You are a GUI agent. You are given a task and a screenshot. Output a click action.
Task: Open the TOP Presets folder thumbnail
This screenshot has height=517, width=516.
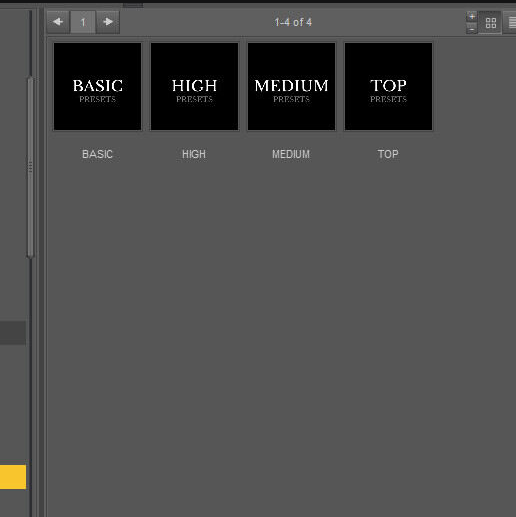click(x=389, y=87)
